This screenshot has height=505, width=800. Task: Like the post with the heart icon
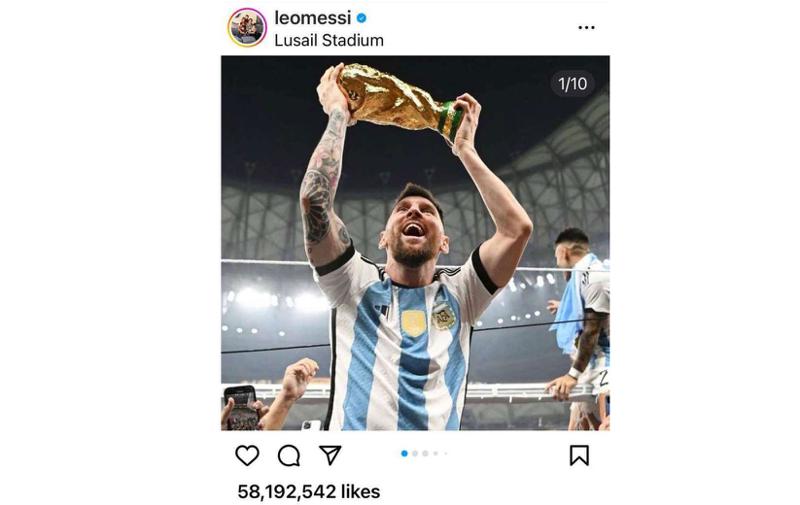[247, 455]
